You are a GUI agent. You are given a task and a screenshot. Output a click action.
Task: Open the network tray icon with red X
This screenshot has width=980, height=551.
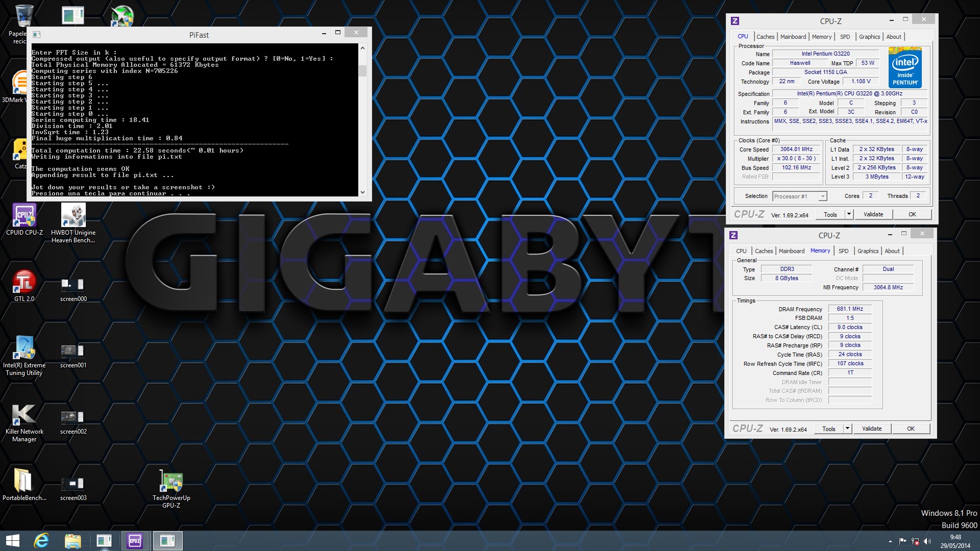pyautogui.click(x=915, y=541)
